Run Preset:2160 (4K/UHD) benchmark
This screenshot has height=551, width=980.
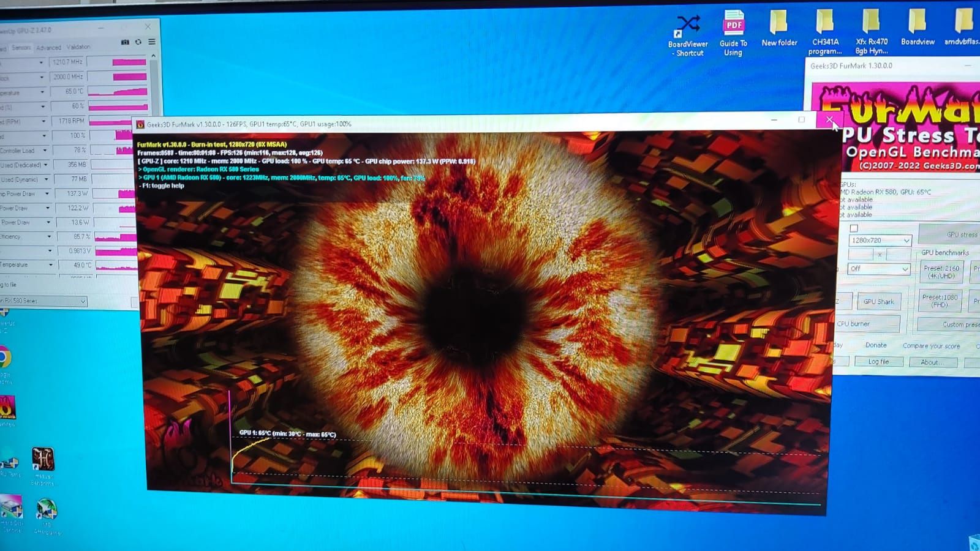(941, 272)
